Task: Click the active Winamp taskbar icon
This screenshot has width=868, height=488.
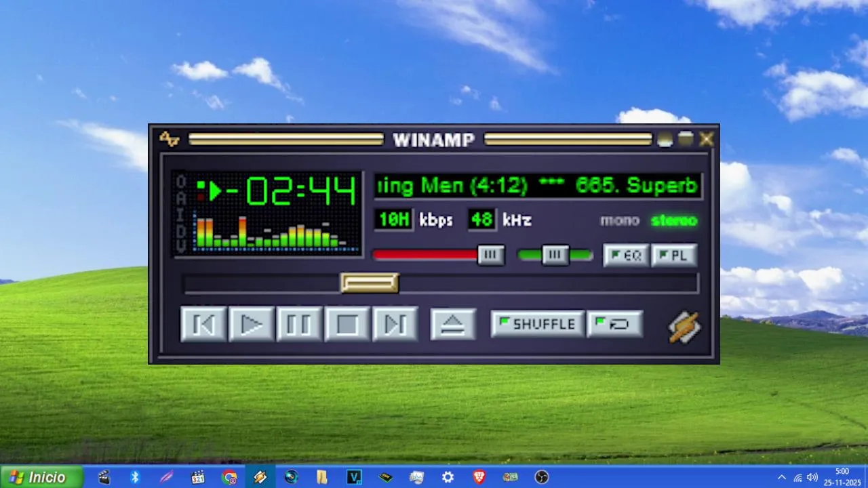Action: click(260, 477)
